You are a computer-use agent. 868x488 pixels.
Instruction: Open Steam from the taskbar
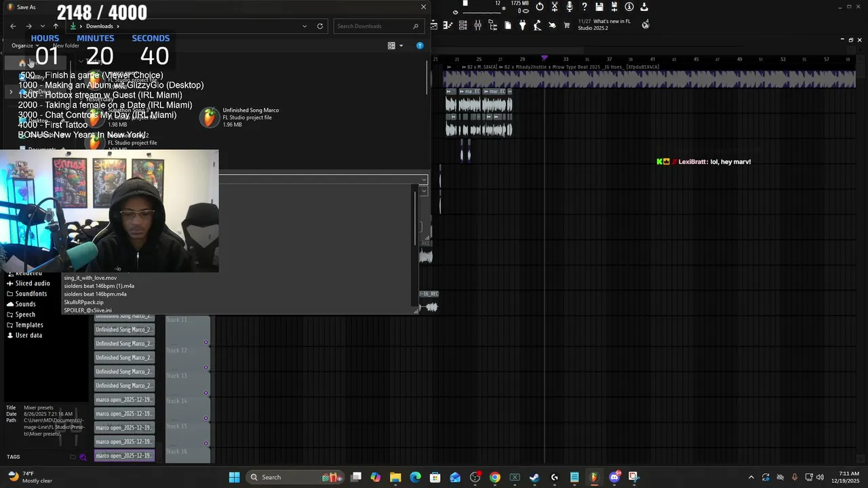click(x=534, y=477)
